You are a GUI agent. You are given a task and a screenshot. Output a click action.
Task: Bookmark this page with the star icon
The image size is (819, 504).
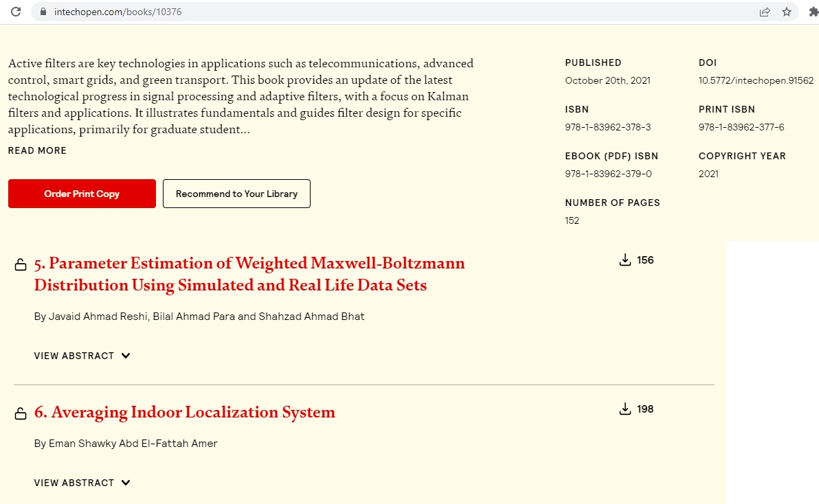pos(787,12)
